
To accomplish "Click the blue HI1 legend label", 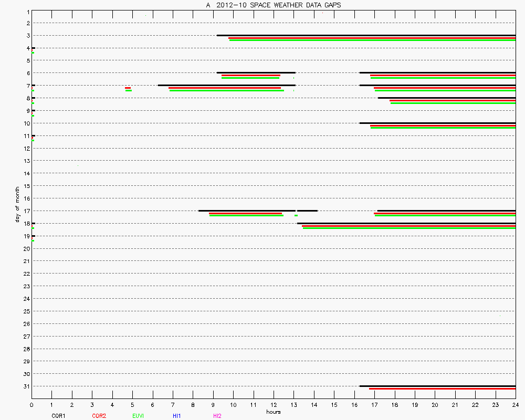I will click(177, 416).
